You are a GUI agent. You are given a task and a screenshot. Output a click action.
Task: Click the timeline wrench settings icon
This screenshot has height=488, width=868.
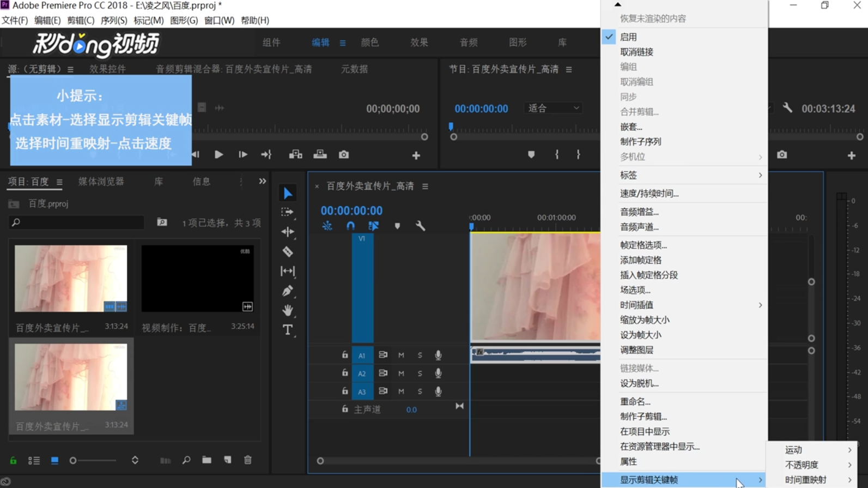[420, 226]
